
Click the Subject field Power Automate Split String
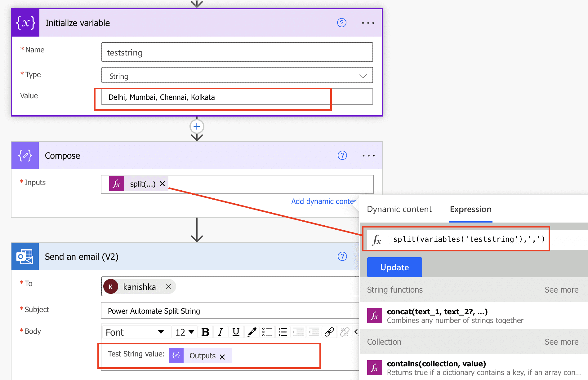(230, 310)
